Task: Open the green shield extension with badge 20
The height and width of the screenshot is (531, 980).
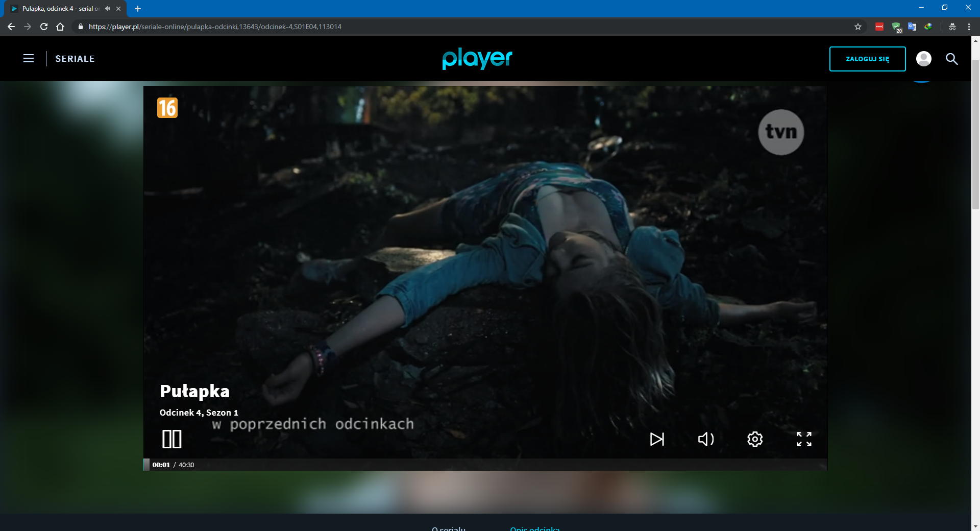Action: click(x=896, y=27)
